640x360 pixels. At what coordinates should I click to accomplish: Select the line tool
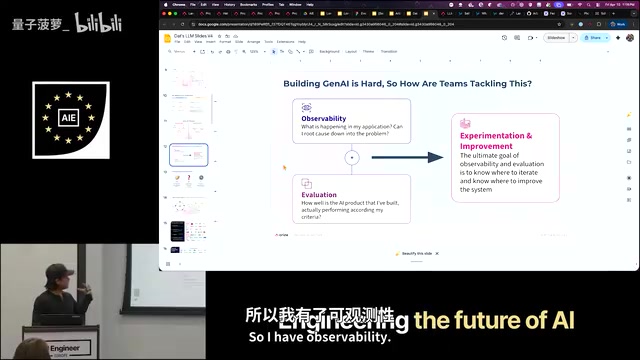click(x=298, y=52)
